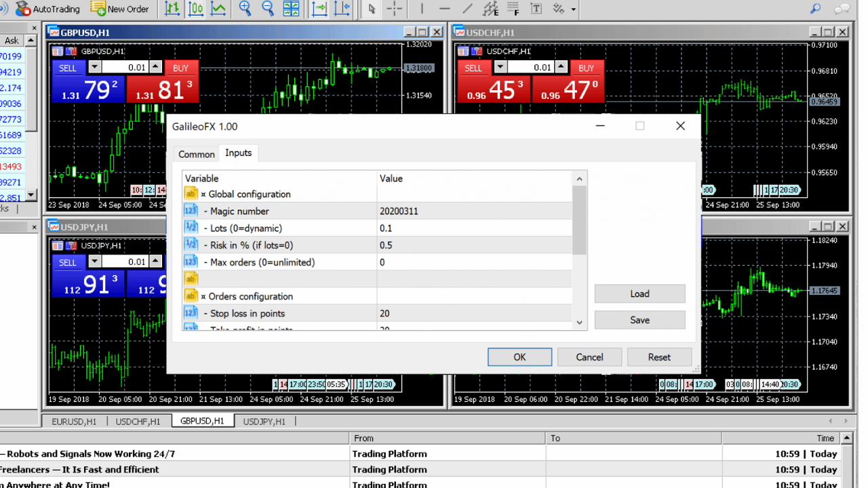
Task: Zoom in on the chart
Action: [x=245, y=9]
